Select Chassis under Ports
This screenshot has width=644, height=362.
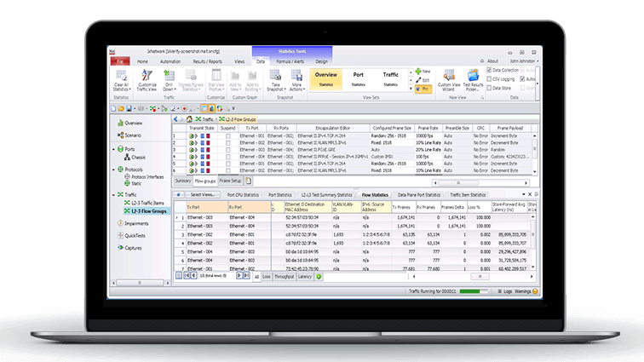(x=135, y=158)
